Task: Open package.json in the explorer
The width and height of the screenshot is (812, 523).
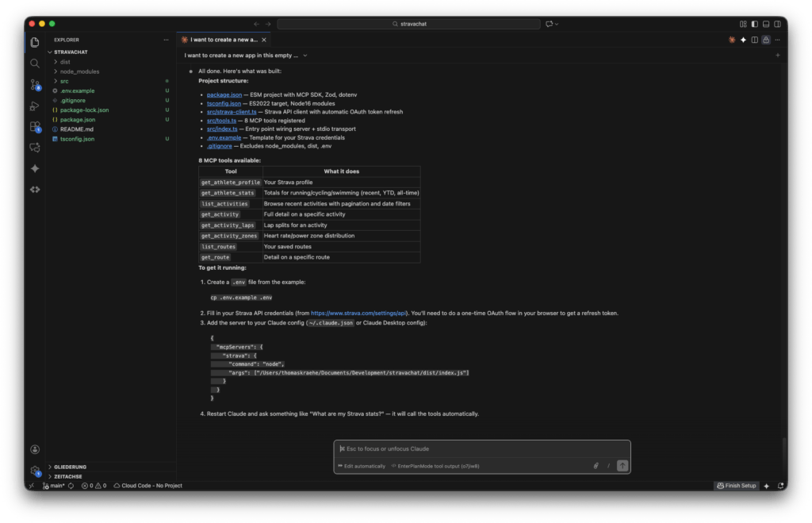Action: [x=78, y=120]
